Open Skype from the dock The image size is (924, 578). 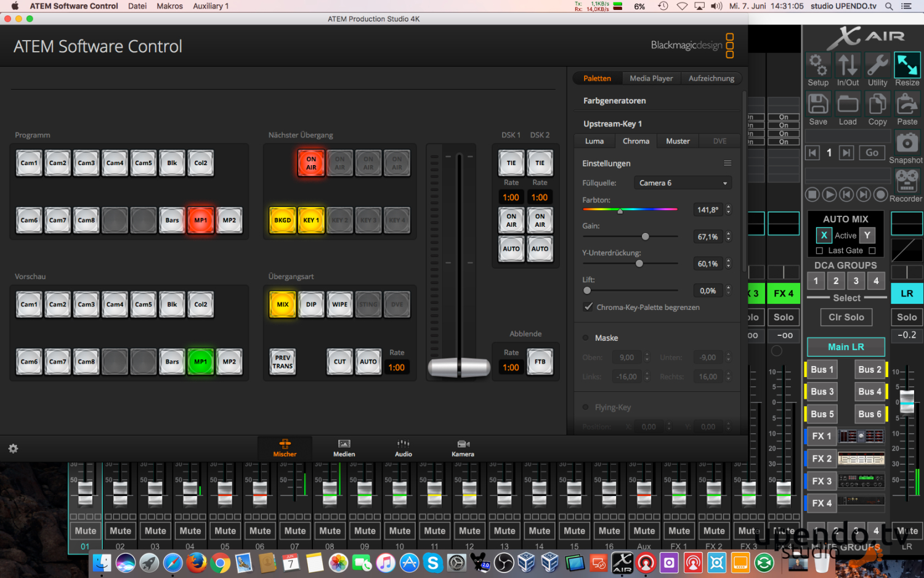[433, 563]
